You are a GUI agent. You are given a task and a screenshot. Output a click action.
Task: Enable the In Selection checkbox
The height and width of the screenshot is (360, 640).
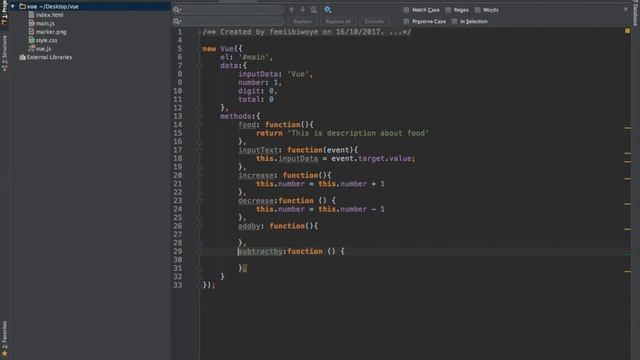pos(454,21)
